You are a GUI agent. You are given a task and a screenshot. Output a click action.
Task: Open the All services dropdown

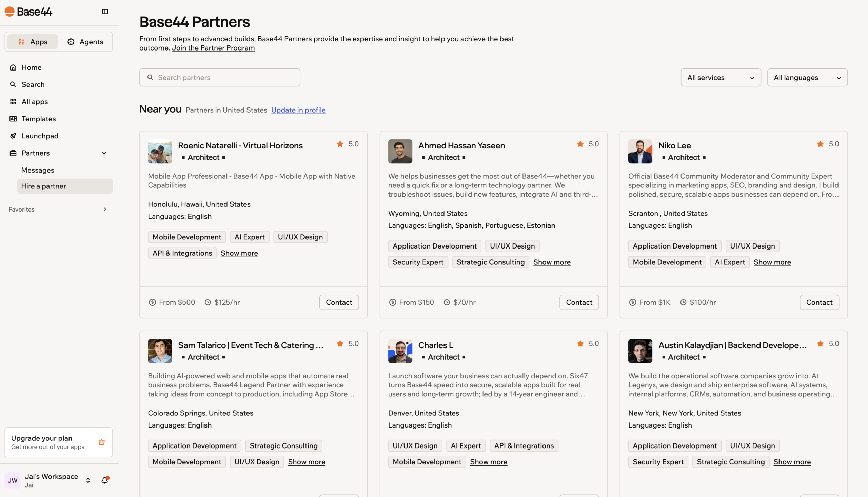(721, 78)
